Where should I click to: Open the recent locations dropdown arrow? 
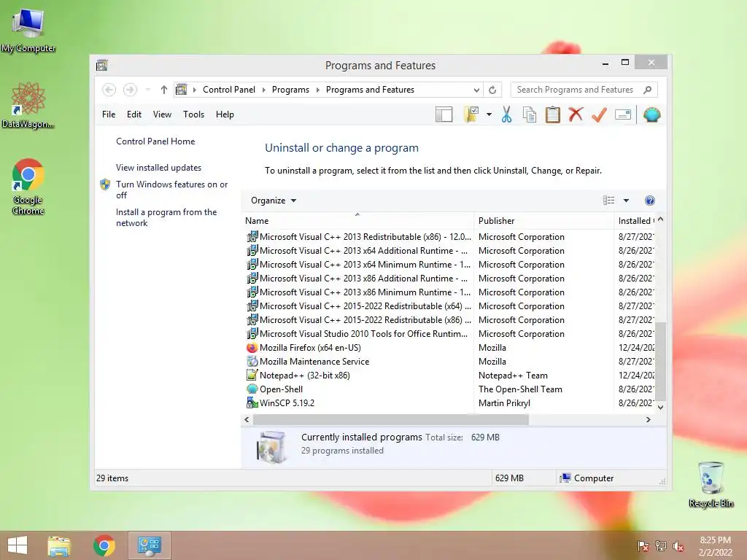[x=147, y=90]
